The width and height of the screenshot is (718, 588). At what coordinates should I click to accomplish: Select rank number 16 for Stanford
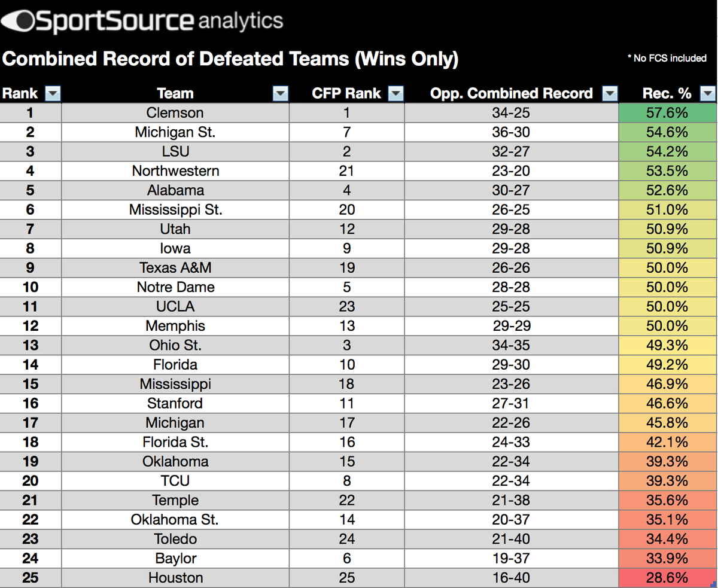30,403
